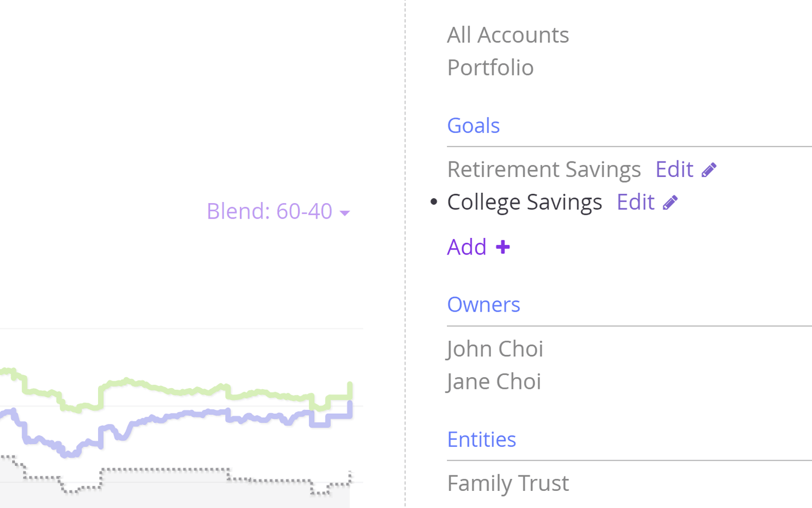Filter by owner John Choi
Viewport: 812px width, 508px height.
click(495, 349)
